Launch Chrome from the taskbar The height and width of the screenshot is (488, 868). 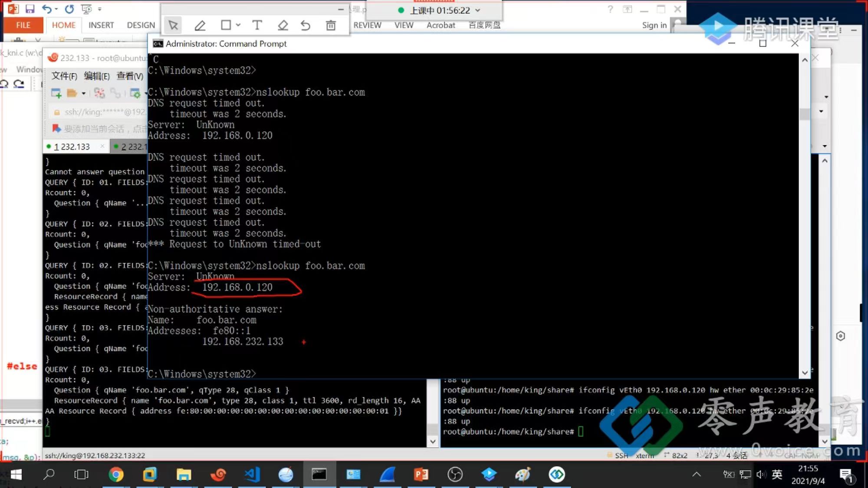(x=116, y=475)
